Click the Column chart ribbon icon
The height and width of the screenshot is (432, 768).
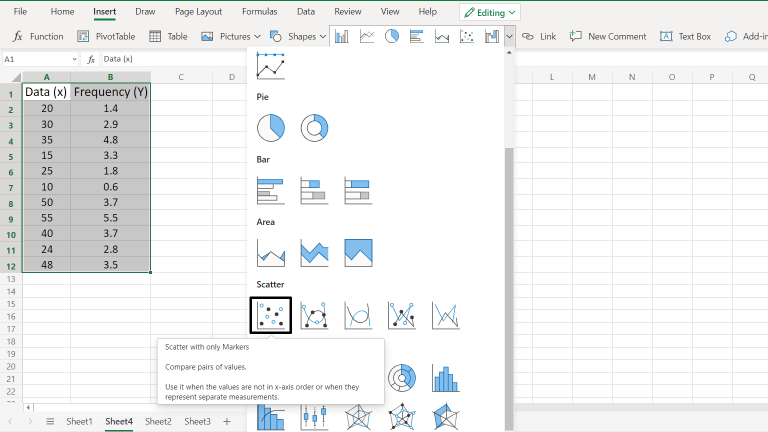click(342, 36)
